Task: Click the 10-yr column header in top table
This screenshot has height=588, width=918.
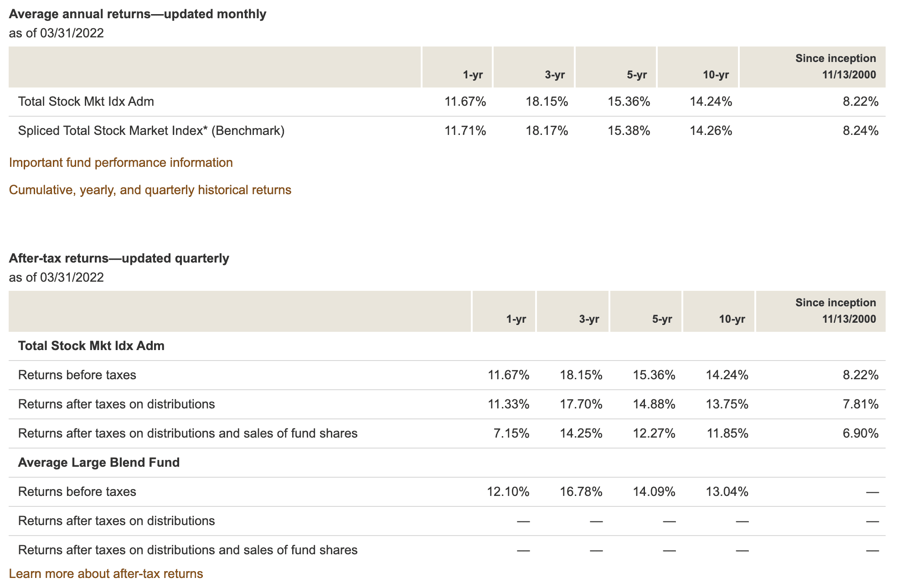Action: click(716, 74)
